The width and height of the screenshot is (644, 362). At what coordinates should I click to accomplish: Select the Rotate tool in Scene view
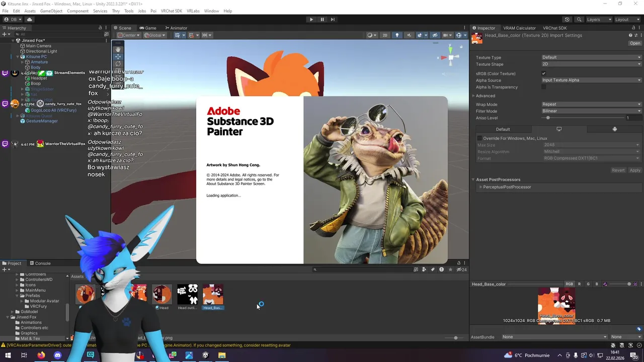(x=118, y=64)
